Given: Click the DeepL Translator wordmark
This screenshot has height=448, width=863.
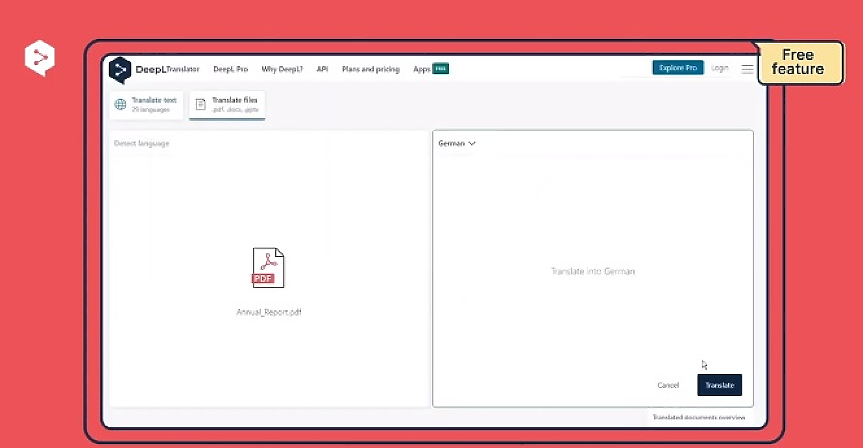Looking at the screenshot, I should pyautogui.click(x=167, y=69).
